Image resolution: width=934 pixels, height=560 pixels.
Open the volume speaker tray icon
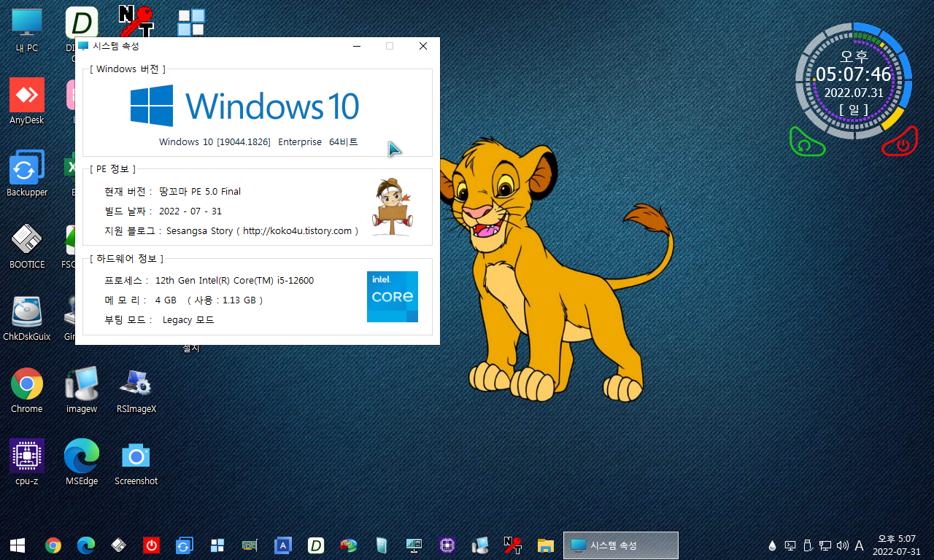(843, 545)
